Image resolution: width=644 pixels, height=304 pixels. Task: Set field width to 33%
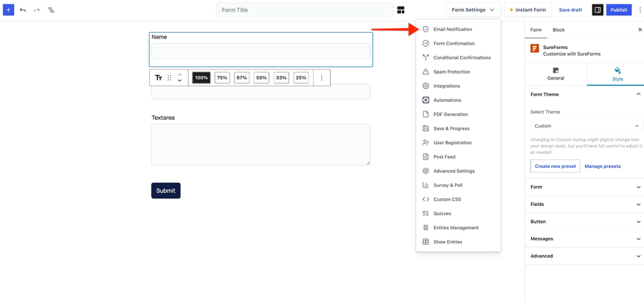281,77
